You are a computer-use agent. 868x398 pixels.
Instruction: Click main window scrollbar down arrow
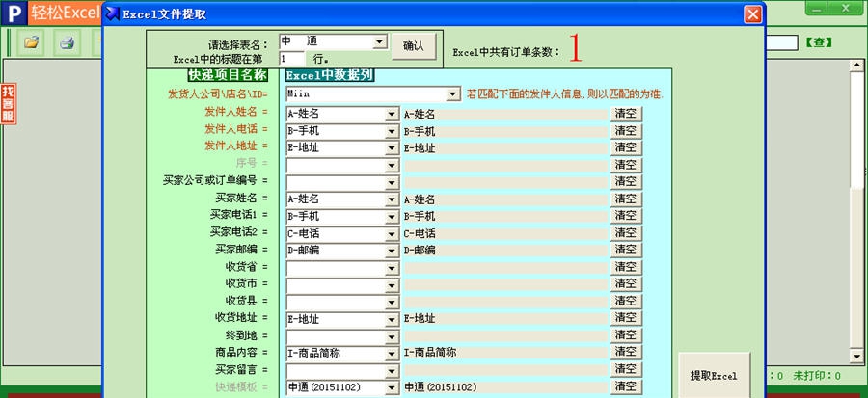click(x=856, y=356)
